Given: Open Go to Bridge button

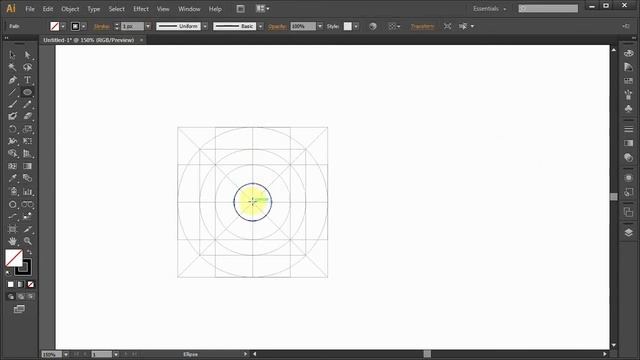Looking at the screenshot, I should coord(240,9).
